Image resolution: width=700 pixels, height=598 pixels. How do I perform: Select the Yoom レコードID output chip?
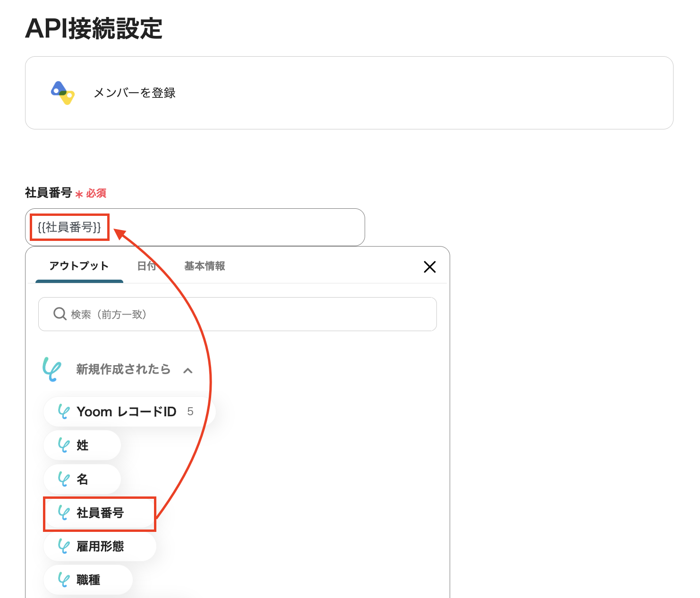(x=130, y=411)
